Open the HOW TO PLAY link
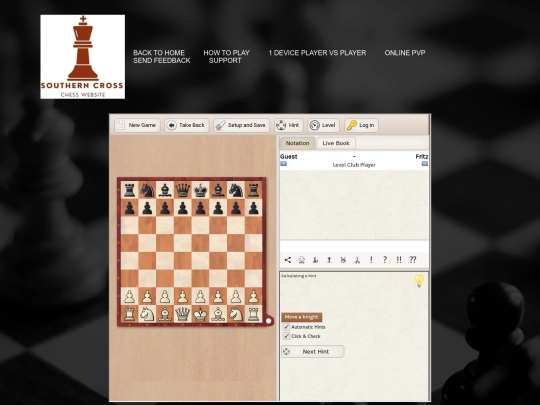 [226, 53]
